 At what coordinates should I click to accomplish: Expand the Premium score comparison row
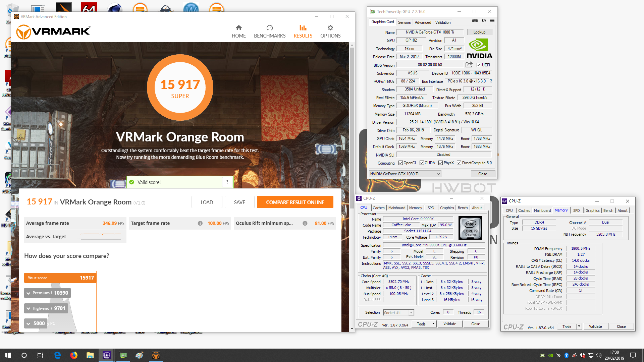tap(47, 293)
